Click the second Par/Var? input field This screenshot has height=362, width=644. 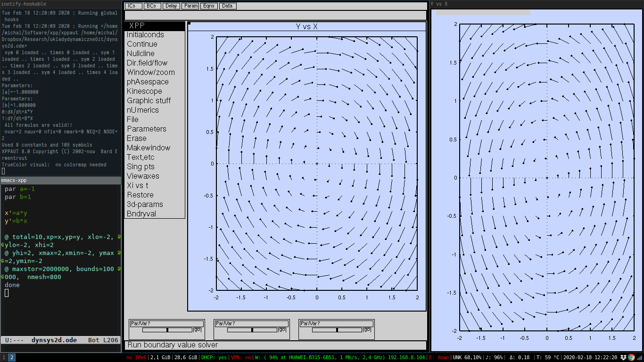pos(252,324)
